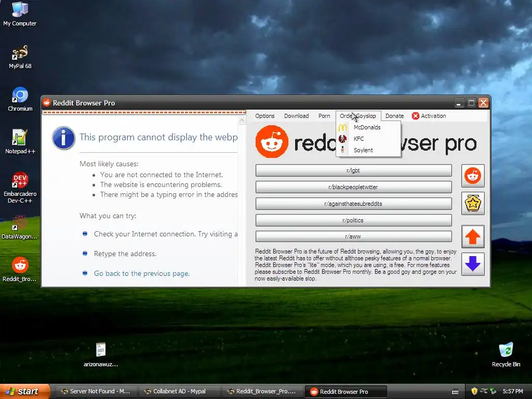Click the orange dashed loading progress bar
Screen dimensions: 532x399
[x=144, y=112]
